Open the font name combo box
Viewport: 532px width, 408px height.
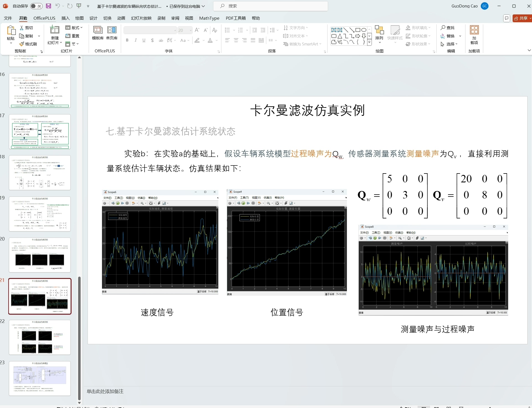point(150,30)
